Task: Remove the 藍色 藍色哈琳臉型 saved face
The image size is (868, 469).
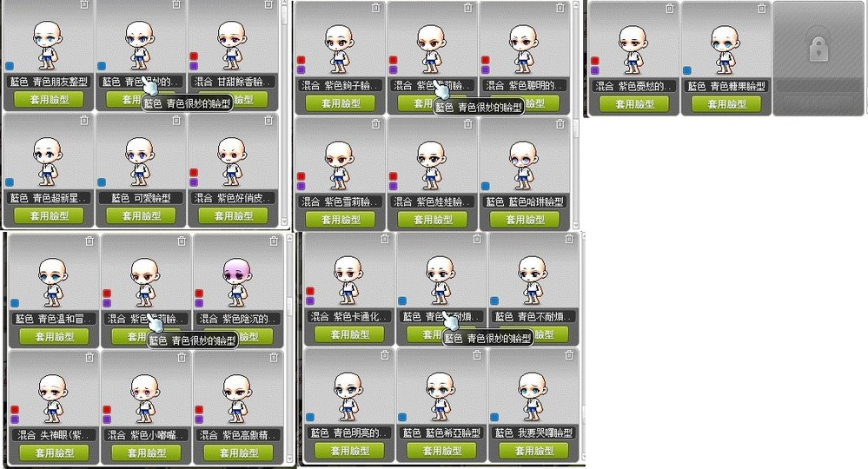Action: 560,124
